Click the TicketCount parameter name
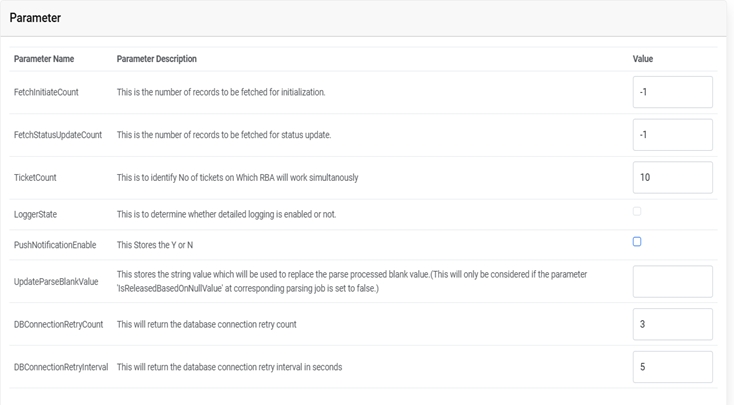The width and height of the screenshot is (734, 405). [35, 178]
